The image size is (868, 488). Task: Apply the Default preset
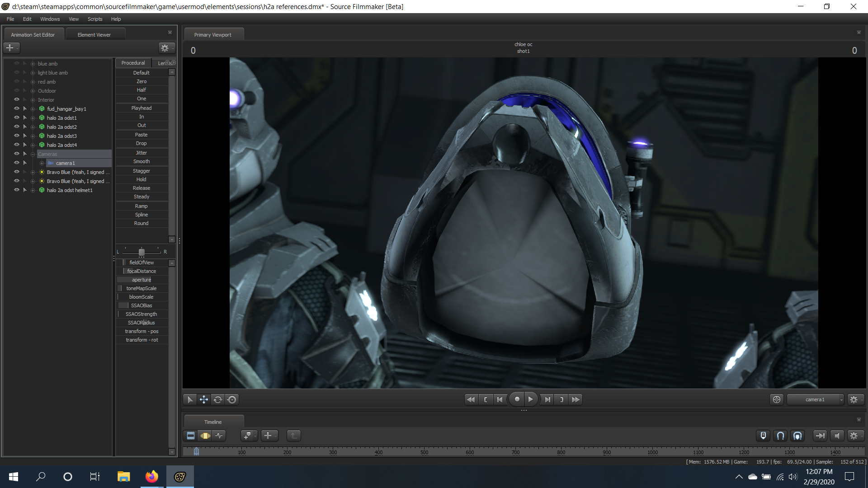coord(142,73)
